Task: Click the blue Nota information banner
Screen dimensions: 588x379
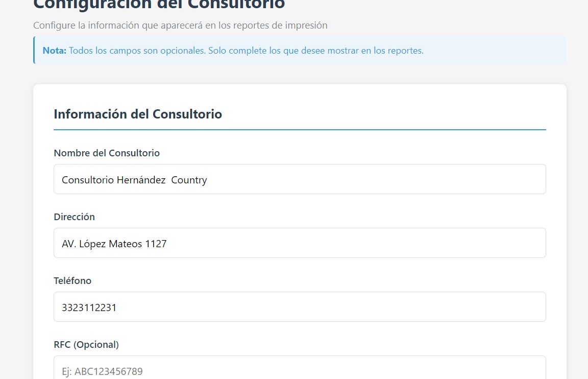Action: click(300, 50)
